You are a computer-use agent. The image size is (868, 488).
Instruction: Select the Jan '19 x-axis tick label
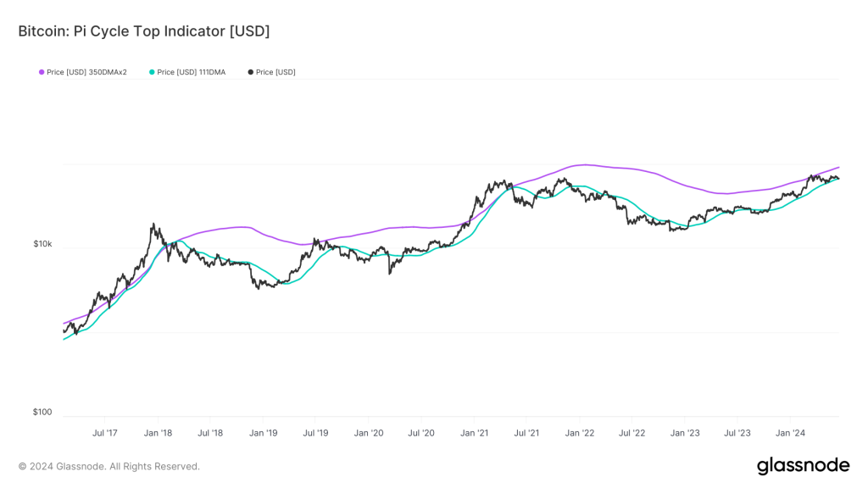click(x=263, y=433)
